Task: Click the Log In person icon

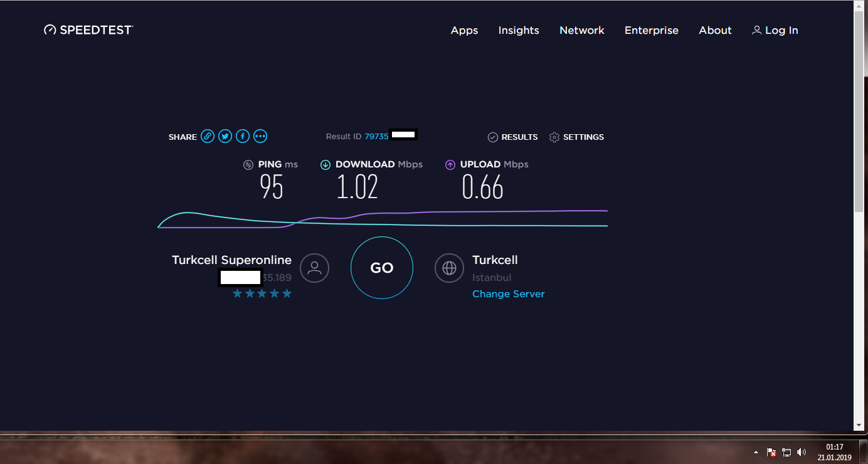Action: 757,30
